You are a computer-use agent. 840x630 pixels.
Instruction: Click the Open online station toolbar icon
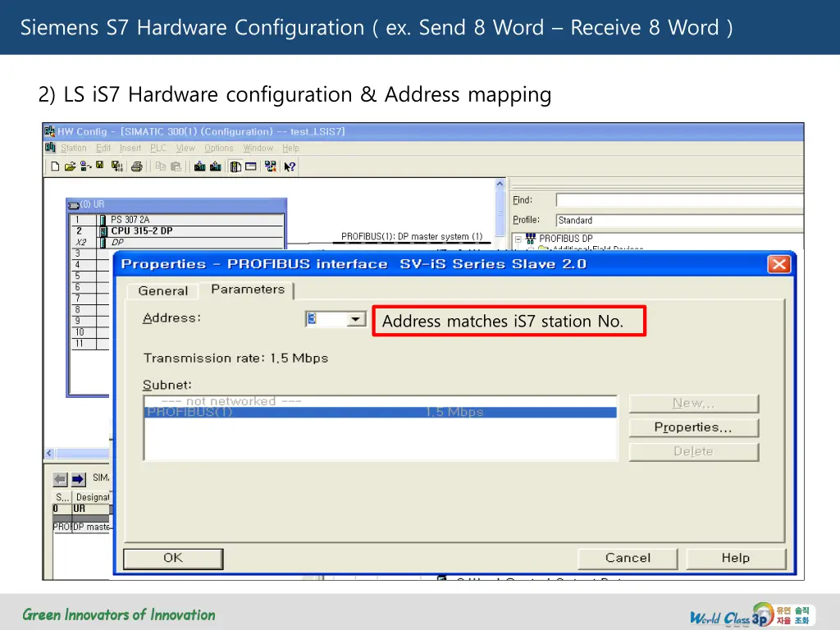(x=85, y=167)
